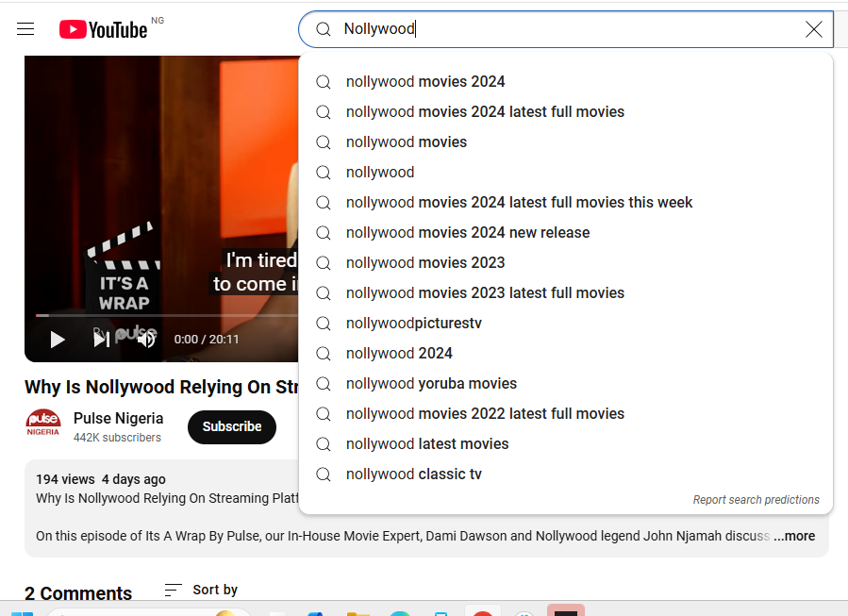The width and height of the screenshot is (848, 616).
Task: Open the comments Sort by dropdown
Action: pyautogui.click(x=200, y=589)
